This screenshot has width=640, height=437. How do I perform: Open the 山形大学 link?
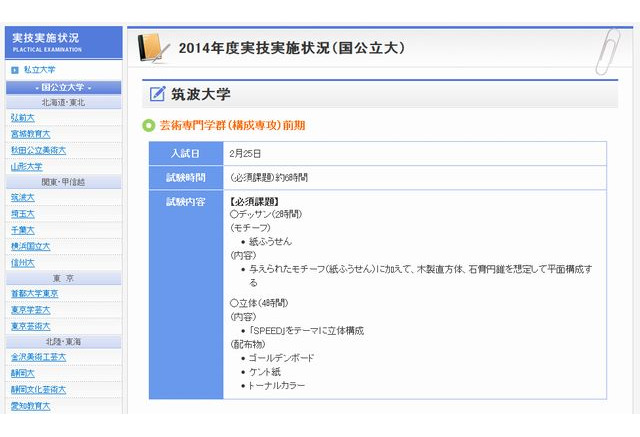pos(26,166)
